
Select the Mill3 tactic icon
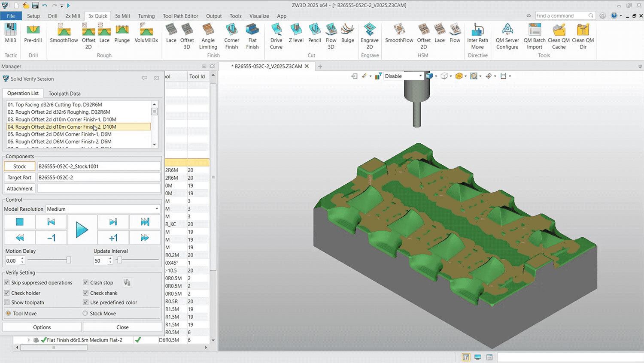coord(10,33)
